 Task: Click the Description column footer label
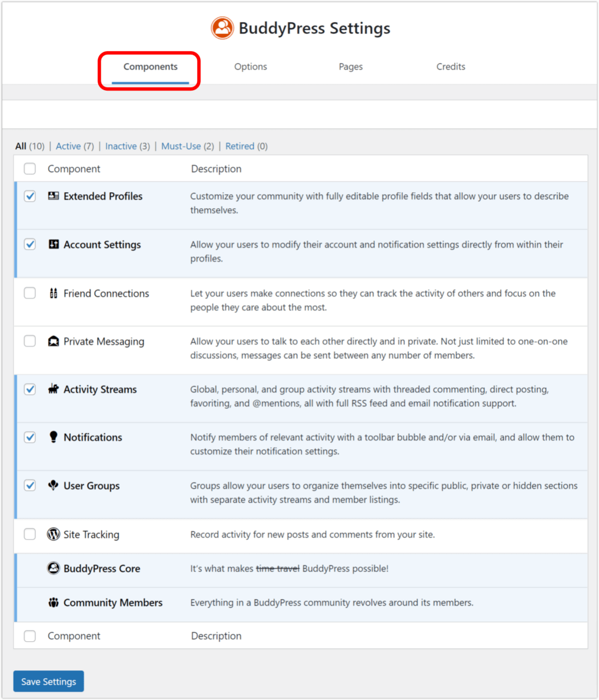click(216, 636)
